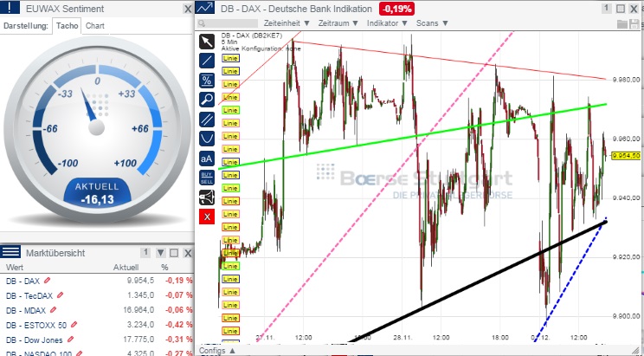The height and width of the screenshot is (356, 644).
Task: Click the 1 button in DAX chart header
Action: [606, 8]
